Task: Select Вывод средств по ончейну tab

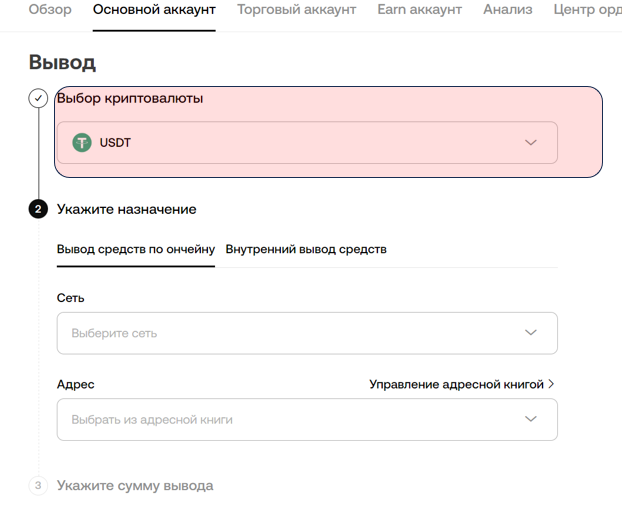Action: [x=136, y=249]
